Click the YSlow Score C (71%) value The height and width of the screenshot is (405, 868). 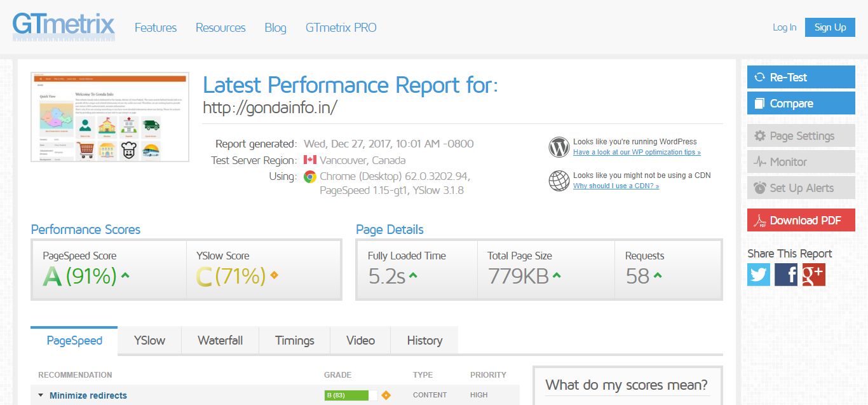[231, 276]
